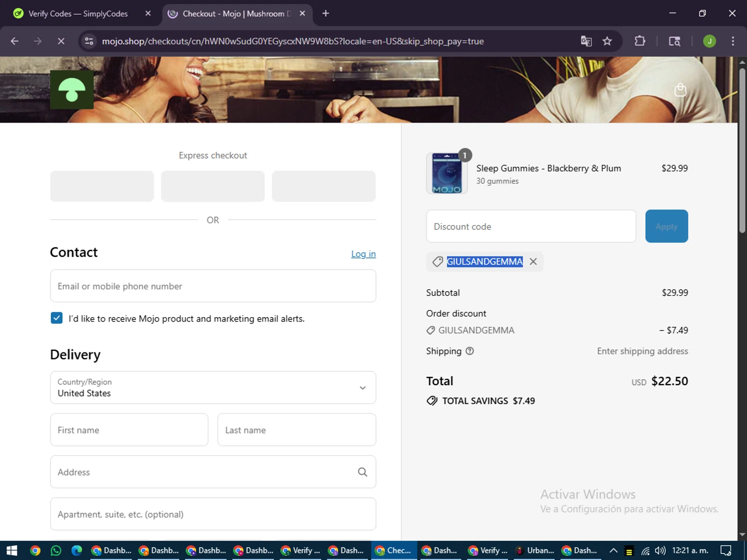Remove the GIULSANDGEMMA discount code tag
Screen dimensions: 747x560
pos(533,261)
